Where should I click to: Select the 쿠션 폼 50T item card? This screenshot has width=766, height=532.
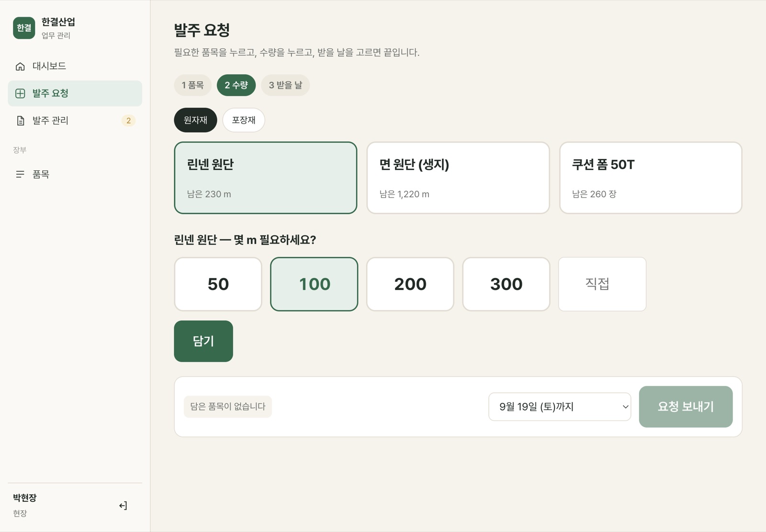651,177
